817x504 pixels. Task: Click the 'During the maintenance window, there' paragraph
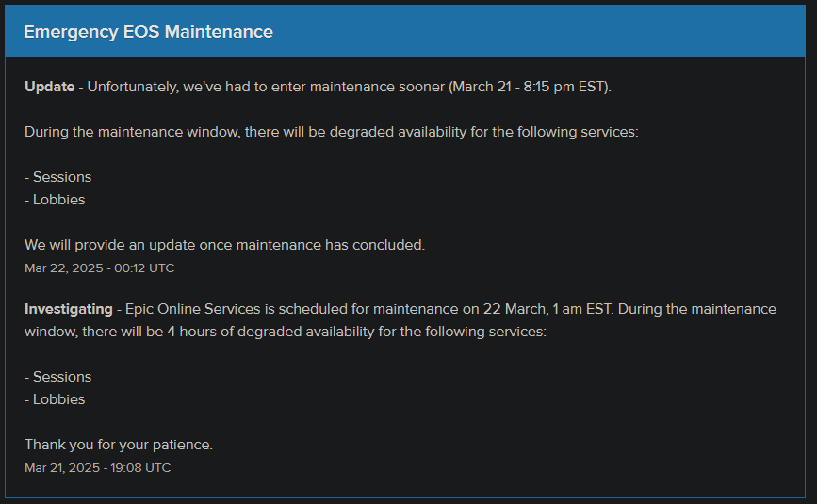coord(332,132)
